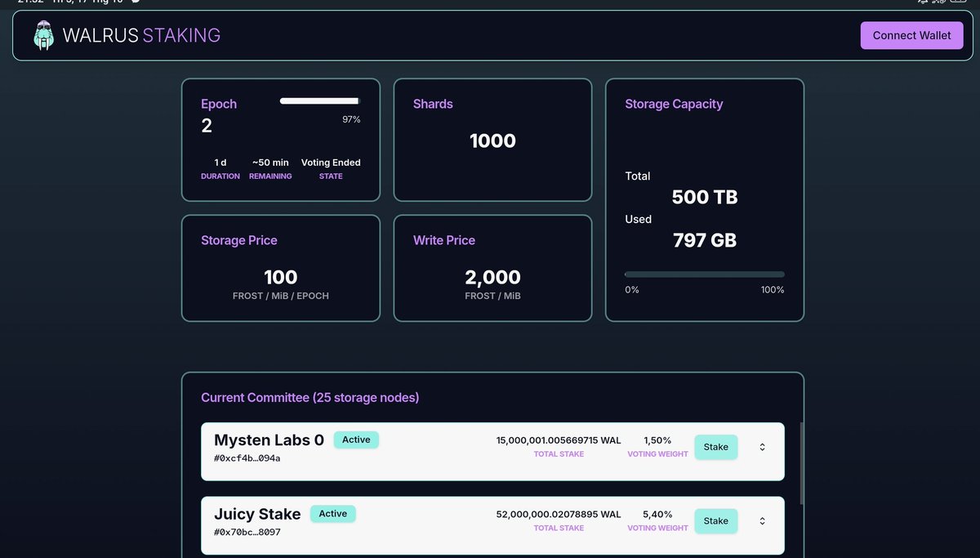The height and width of the screenshot is (558, 980).
Task: Click the 1 d duration value
Action: tap(220, 163)
